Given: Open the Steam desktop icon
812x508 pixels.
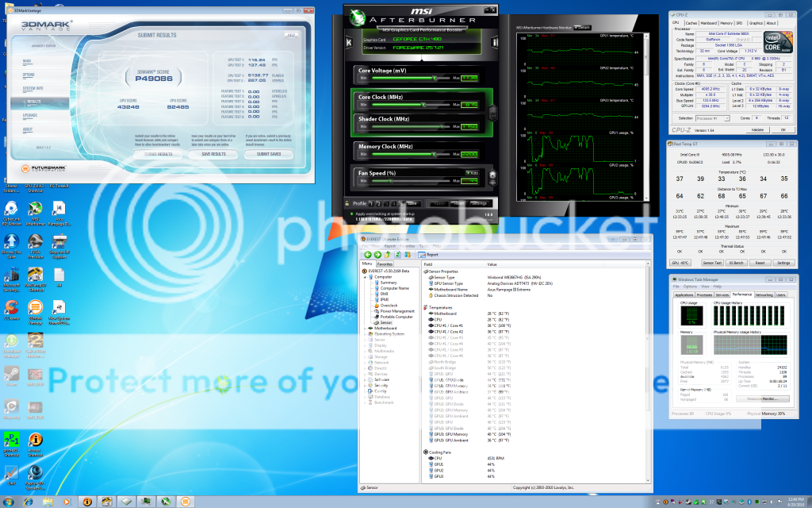Looking at the screenshot, I should 11,375.
